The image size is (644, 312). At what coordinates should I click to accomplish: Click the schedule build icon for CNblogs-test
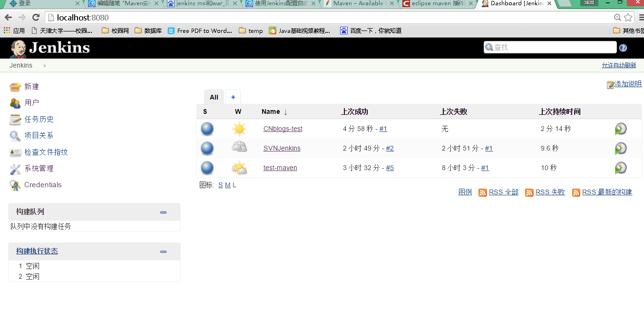coord(621,129)
